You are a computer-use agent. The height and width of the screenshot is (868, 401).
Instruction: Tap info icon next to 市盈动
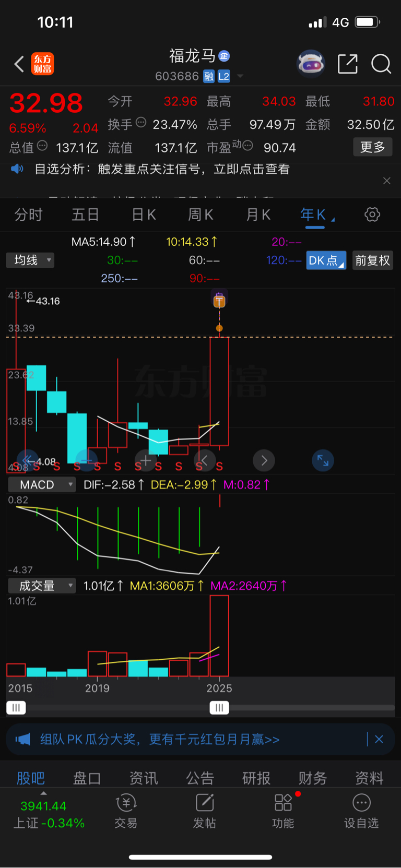(248, 146)
